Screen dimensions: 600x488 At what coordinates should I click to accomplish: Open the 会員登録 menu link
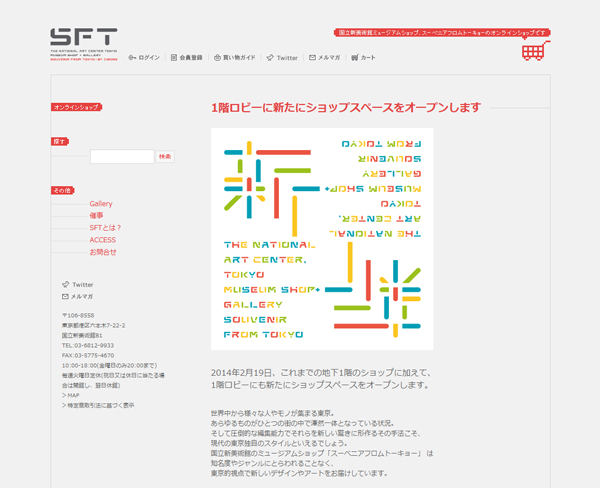191,57
